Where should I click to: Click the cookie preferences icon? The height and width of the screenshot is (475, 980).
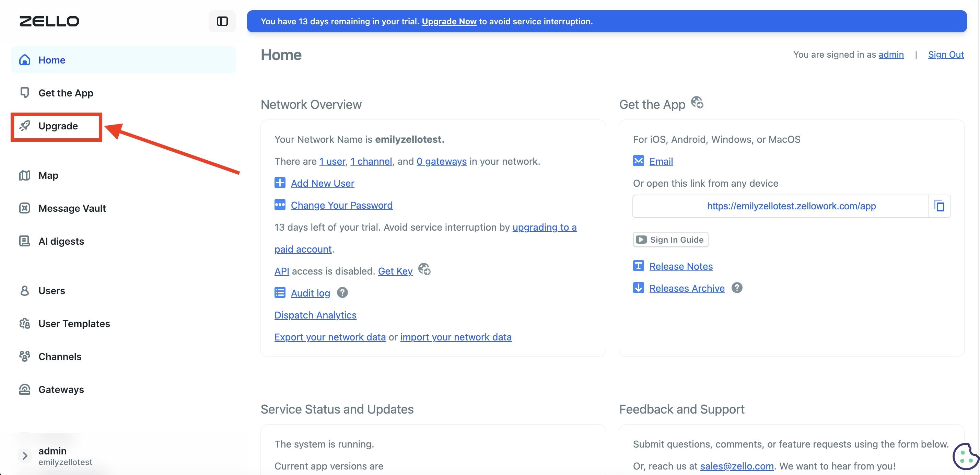(966, 456)
